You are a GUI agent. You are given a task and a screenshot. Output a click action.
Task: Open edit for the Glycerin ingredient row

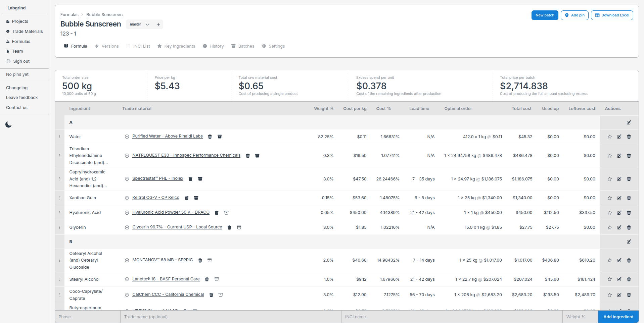(x=619, y=227)
